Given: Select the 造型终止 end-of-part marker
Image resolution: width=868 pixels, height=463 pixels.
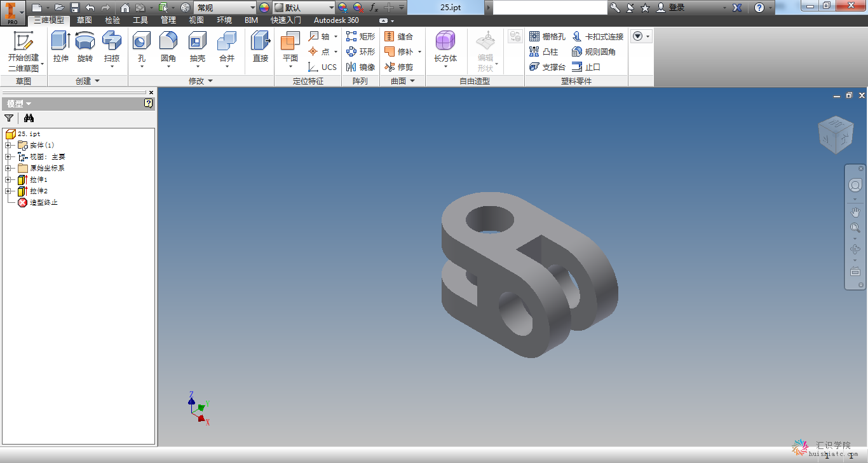Looking at the screenshot, I should pyautogui.click(x=37, y=202).
